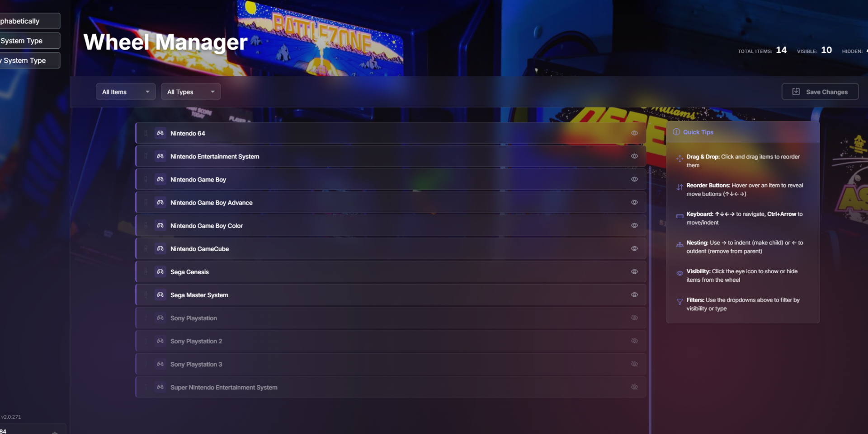Click the save icon in Save Changes

click(796, 92)
